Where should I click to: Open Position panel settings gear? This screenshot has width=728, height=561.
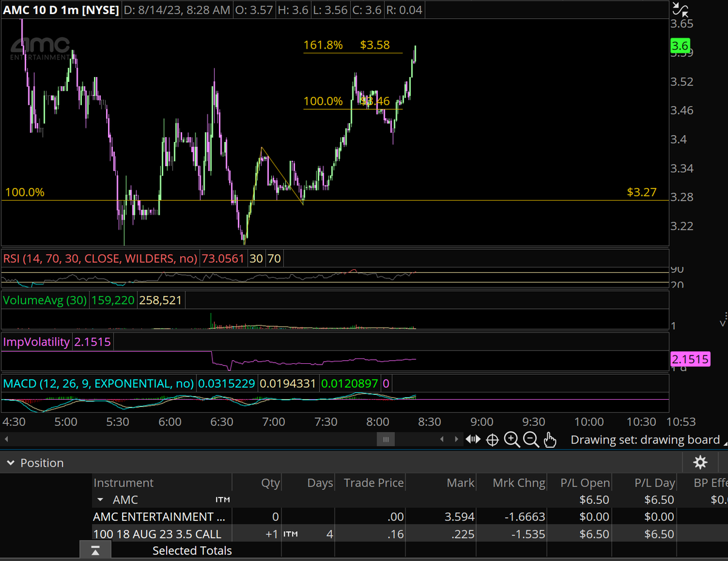(700, 463)
